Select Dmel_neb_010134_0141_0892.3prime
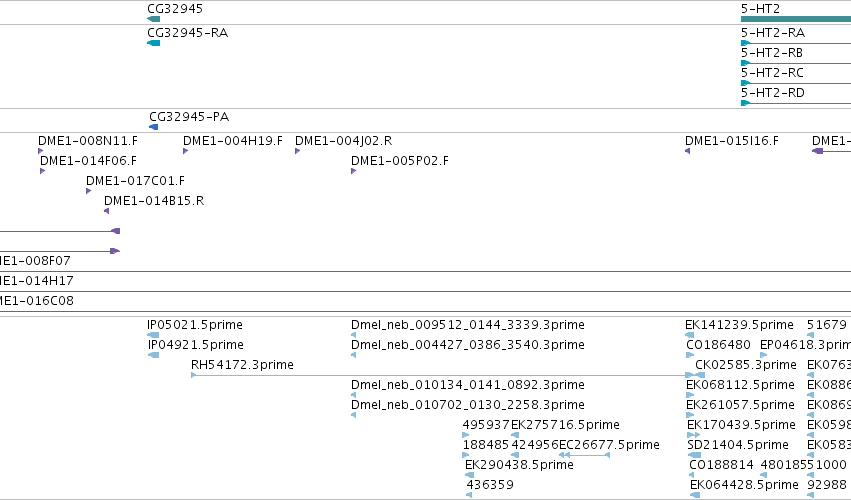This screenshot has height=500, width=851. 468,385
